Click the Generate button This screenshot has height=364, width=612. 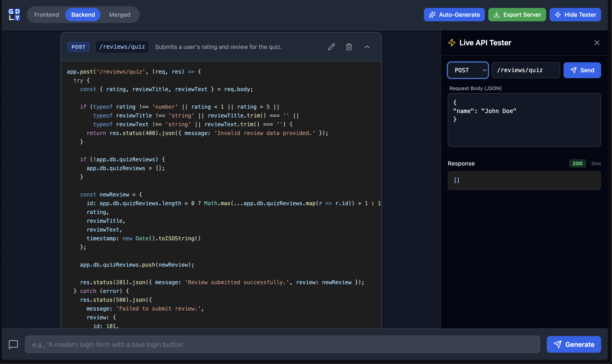click(574, 344)
